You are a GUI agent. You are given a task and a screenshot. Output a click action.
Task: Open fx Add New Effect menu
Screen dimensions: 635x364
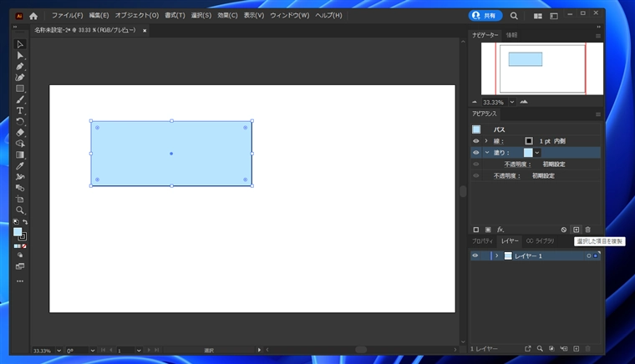[500, 230]
